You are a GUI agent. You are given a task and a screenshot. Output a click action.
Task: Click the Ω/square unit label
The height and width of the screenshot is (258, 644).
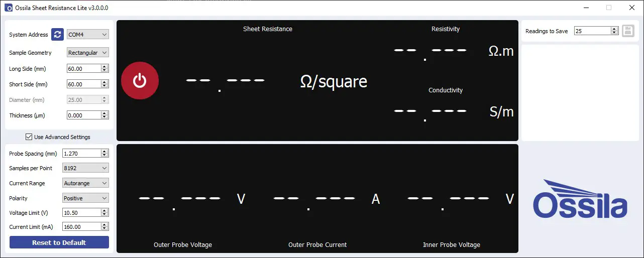point(334,82)
